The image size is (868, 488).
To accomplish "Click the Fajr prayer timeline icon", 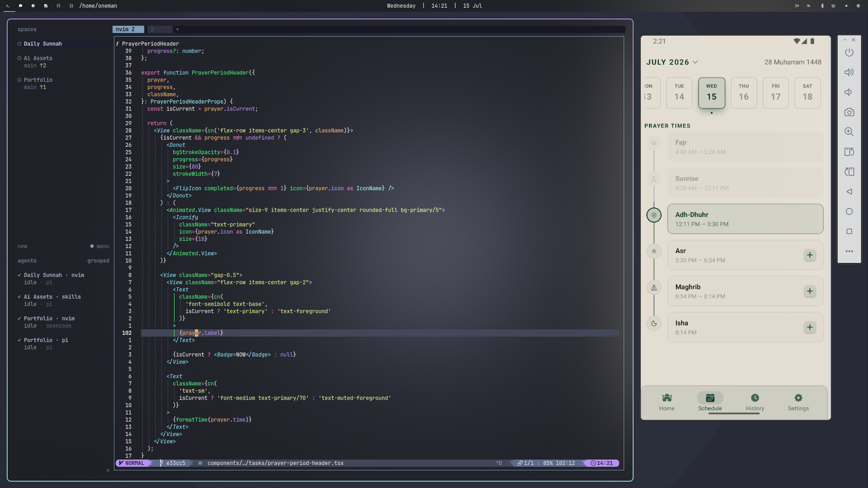I will (x=654, y=143).
